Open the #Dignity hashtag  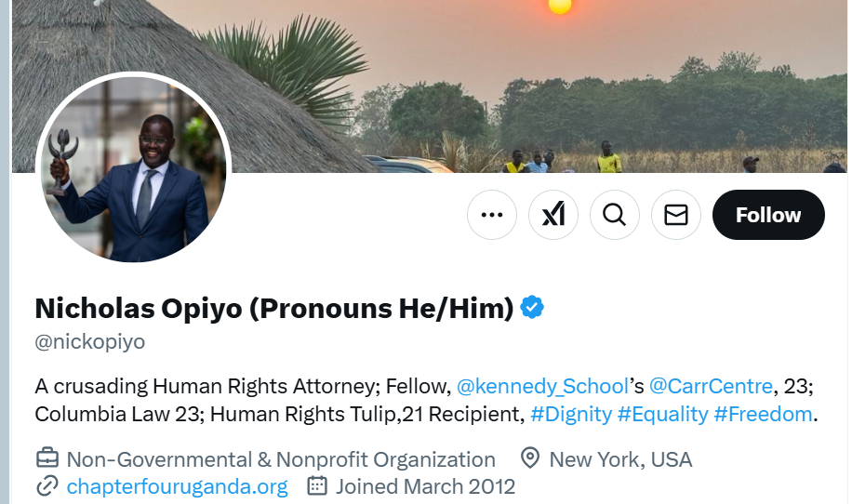tap(570, 414)
